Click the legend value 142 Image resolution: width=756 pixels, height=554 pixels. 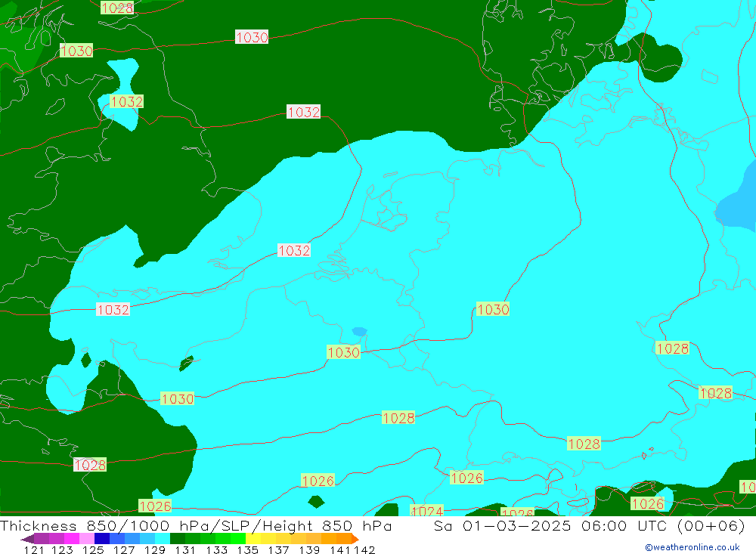364,550
